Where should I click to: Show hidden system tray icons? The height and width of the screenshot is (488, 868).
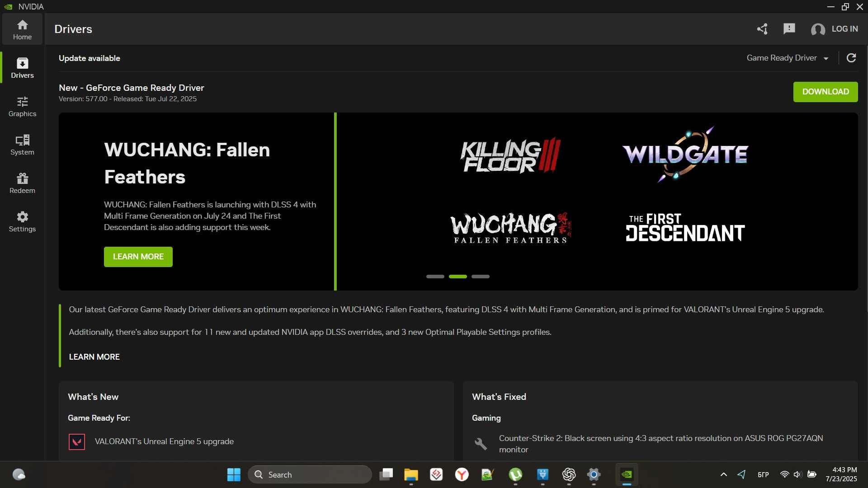723,474
